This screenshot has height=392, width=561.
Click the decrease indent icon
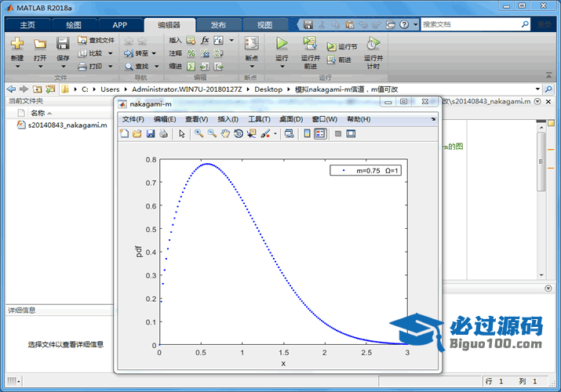[218, 67]
